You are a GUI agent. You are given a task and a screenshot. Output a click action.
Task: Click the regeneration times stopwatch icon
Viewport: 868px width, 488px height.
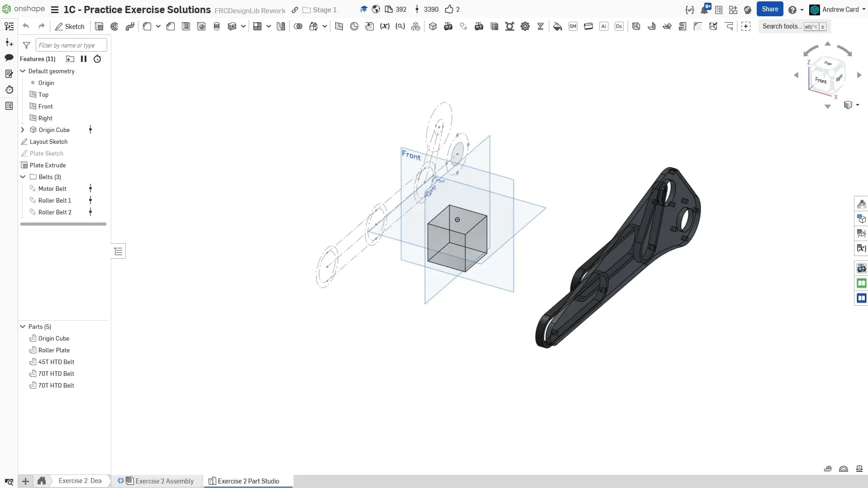coord(97,59)
